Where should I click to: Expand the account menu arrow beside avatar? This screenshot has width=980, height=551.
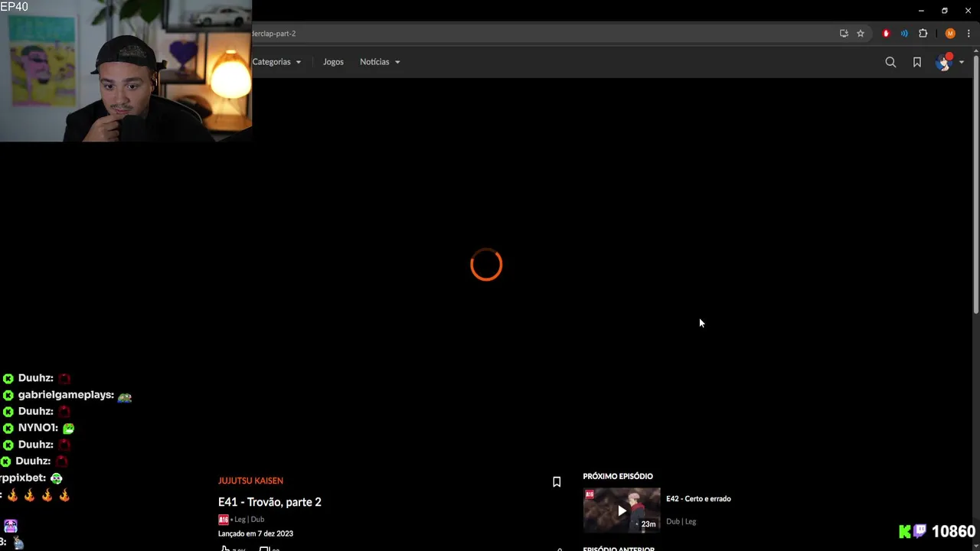tap(962, 62)
